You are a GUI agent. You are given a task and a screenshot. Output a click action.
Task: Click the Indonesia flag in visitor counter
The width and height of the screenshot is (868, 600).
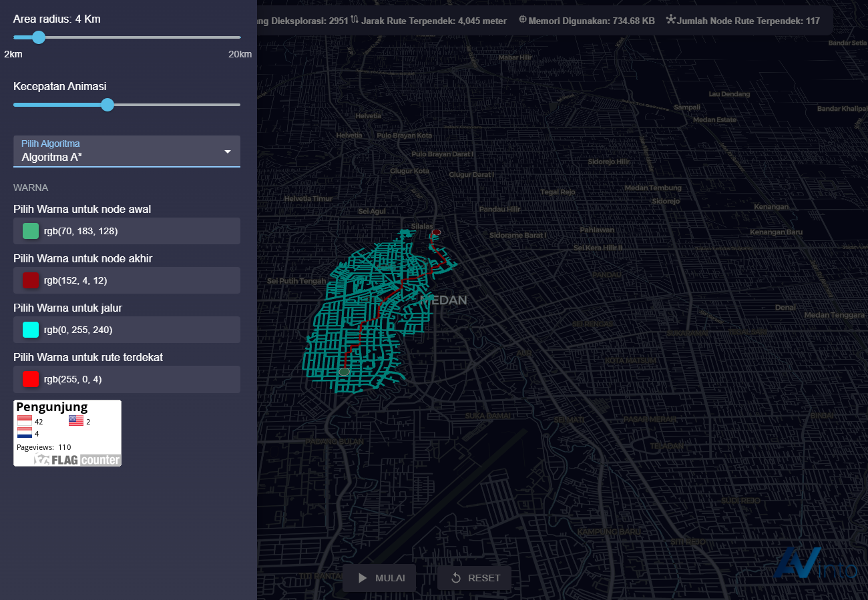24,421
